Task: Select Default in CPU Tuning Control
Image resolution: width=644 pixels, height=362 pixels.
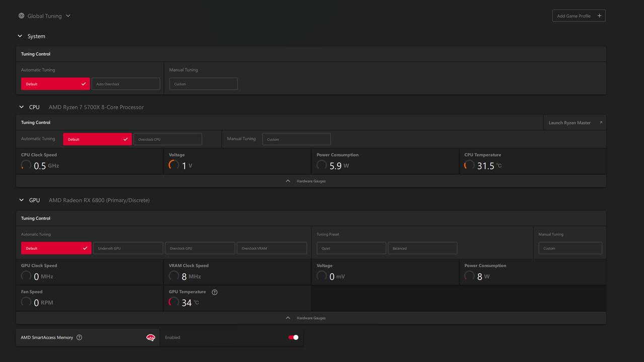Action: point(97,139)
